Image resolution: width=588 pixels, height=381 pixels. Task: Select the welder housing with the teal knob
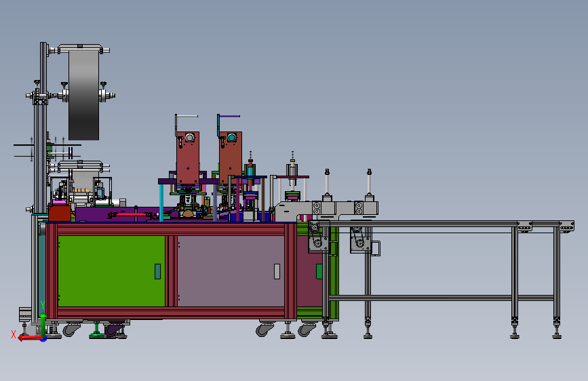[231, 157]
